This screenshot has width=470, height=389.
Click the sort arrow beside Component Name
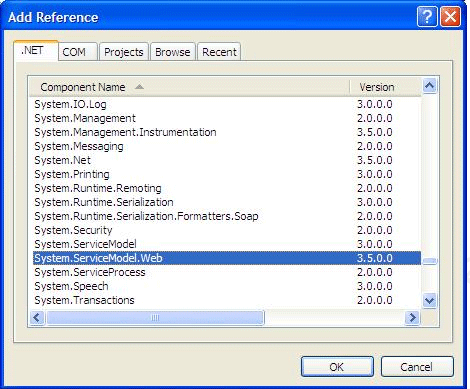[139, 87]
